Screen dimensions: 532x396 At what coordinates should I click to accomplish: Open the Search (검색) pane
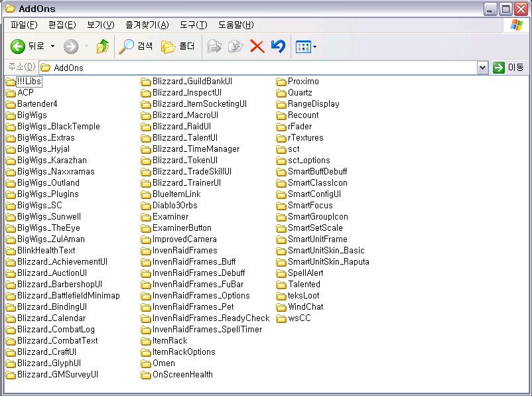(136, 46)
